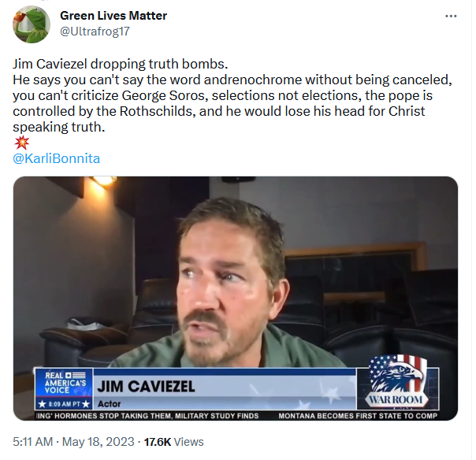This screenshot has height=460, width=476.
Task: Open the May 18, 2023 date link
Action: tap(98, 442)
